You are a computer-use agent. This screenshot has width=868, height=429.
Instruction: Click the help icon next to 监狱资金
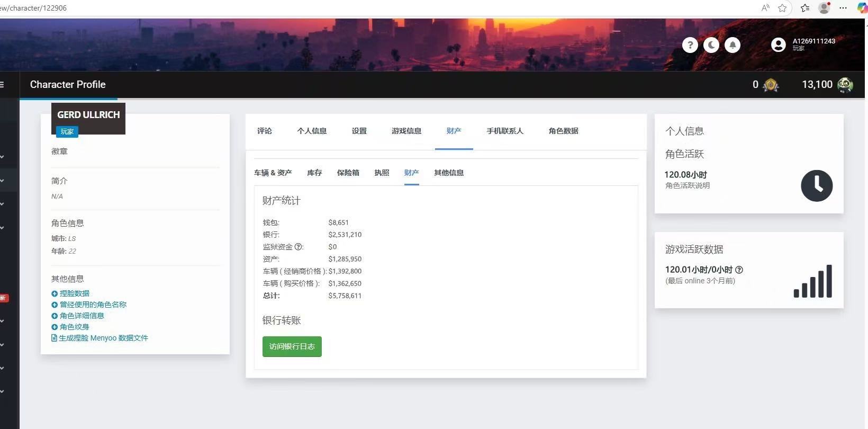coord(299,247)
